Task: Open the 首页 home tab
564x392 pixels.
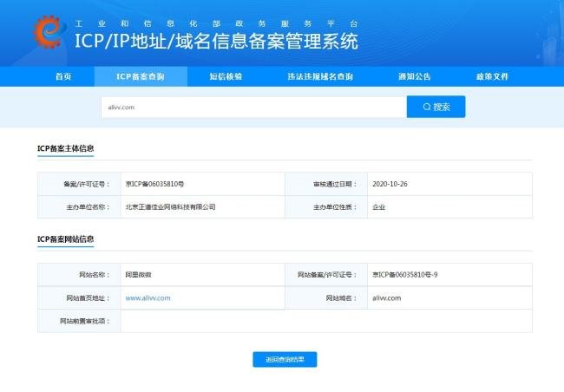Action: 63,76
